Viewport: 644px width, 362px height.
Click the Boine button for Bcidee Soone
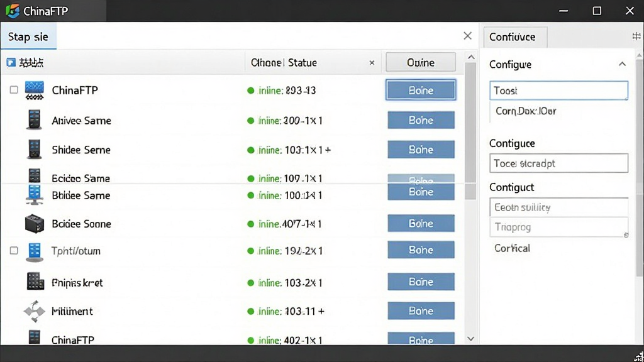pos(421,223)
